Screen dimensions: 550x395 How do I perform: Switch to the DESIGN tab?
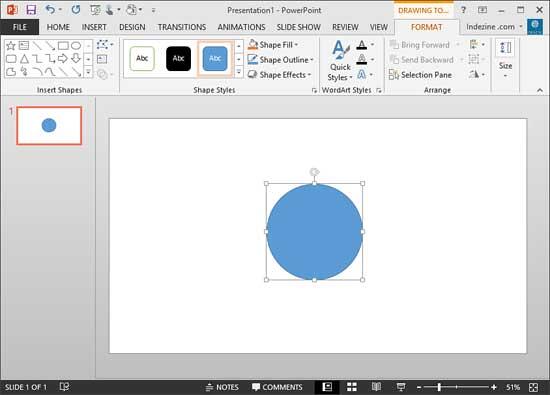[132, 27]
